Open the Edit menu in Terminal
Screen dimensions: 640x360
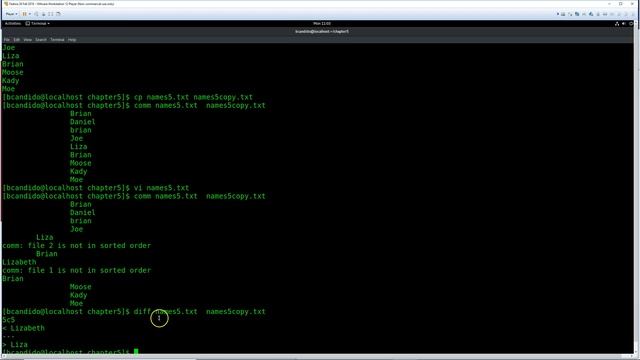17,40
